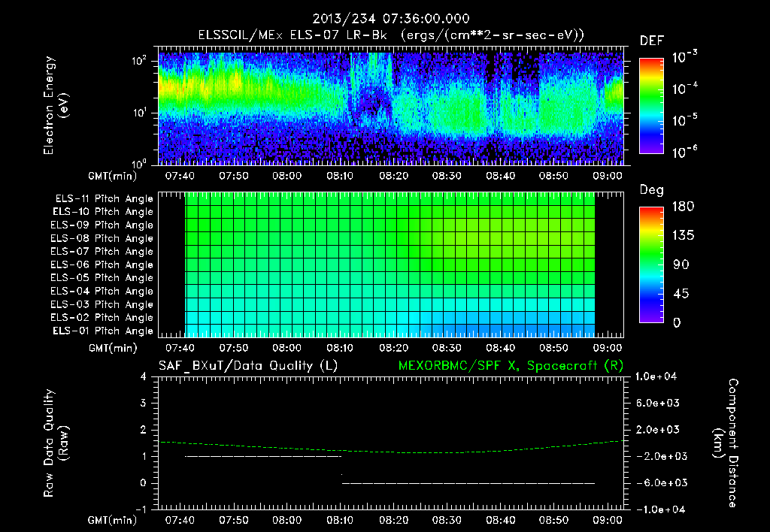Select the ELSSCIL/MEx ELS-07 LR-Bk spectrogram title
The image size is (770, 532).
391,35
